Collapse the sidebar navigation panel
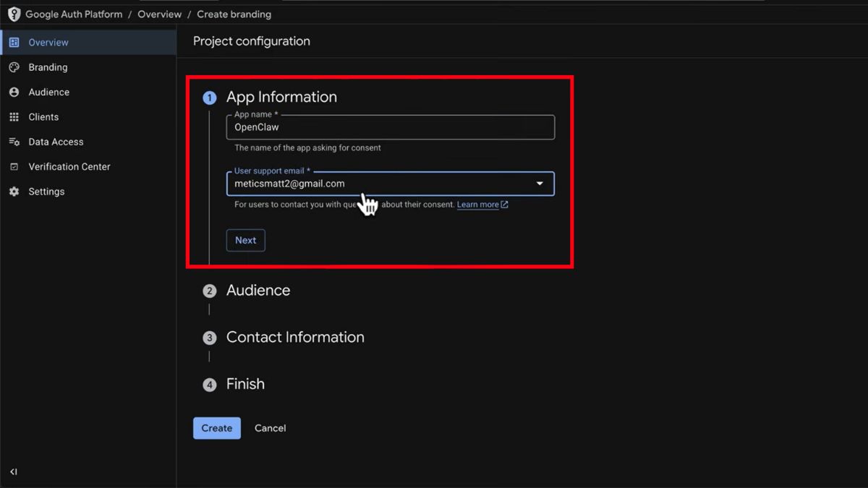This screenshot has width=868, height=488. point(14,472)
